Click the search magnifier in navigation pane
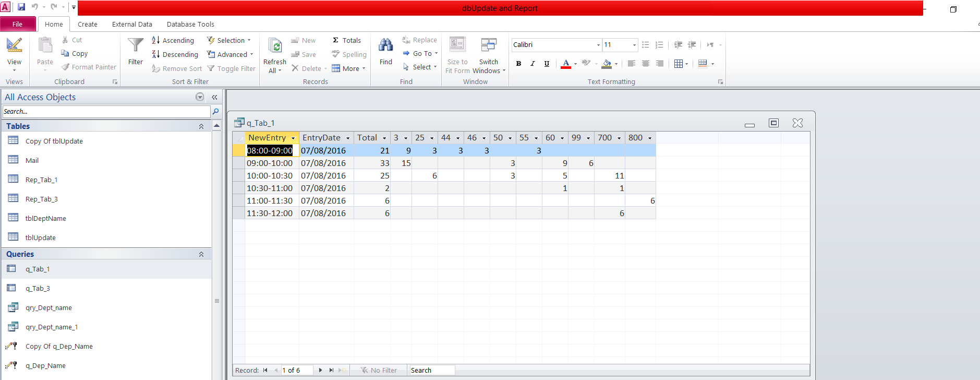Image resolution: width=980 pixels, height=380 pixels. coord(216,111)
